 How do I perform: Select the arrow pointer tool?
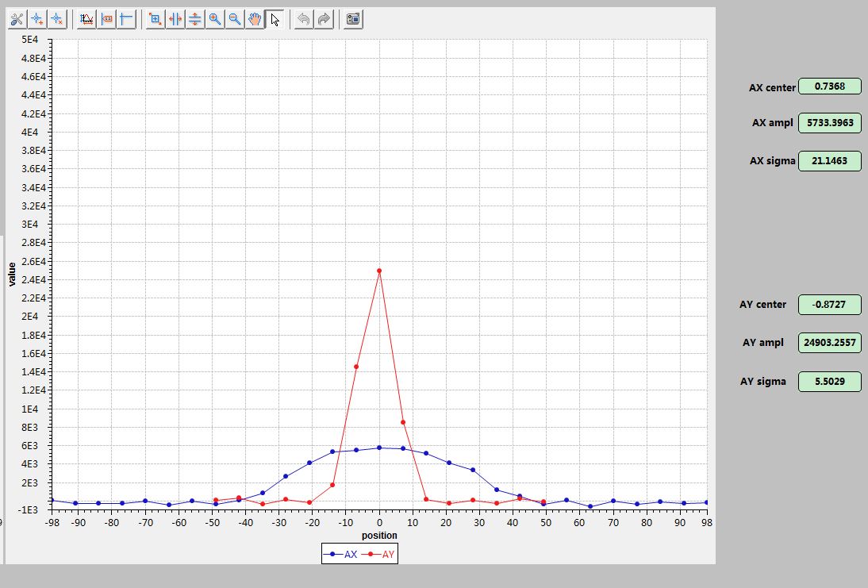pyautogui.click(x=275, y=19)
